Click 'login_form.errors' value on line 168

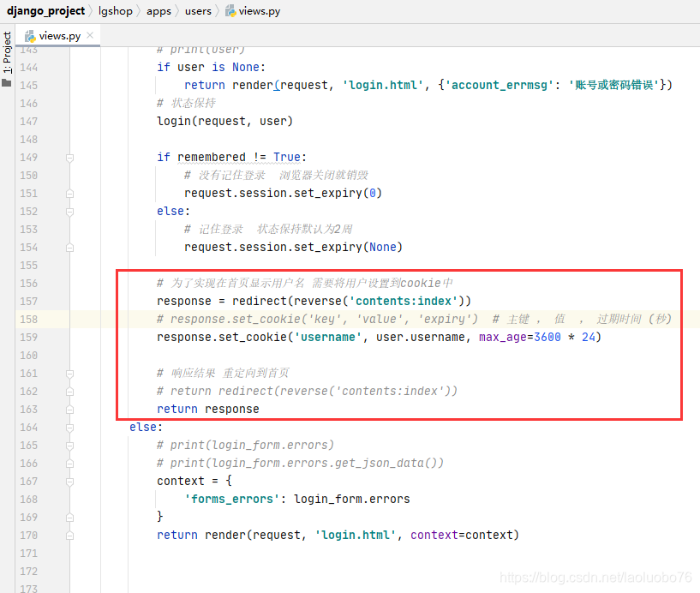tap(352, 500)
